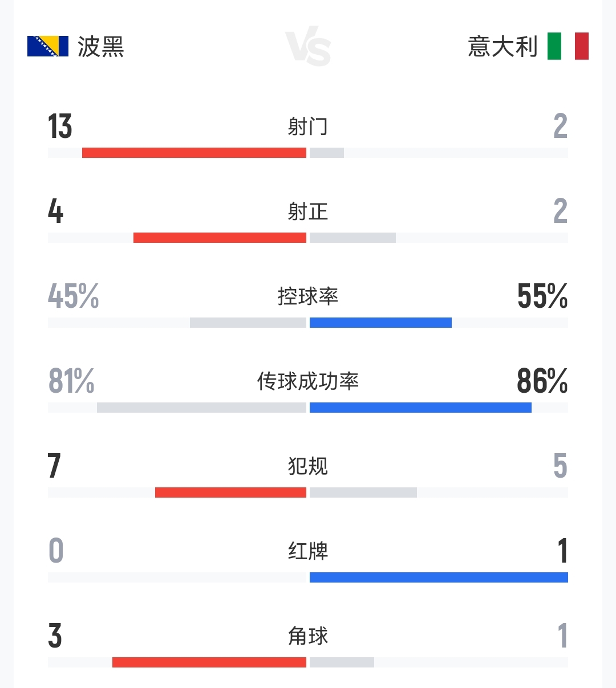Click the red 角球 bar for 波黑

click(209, 662)
